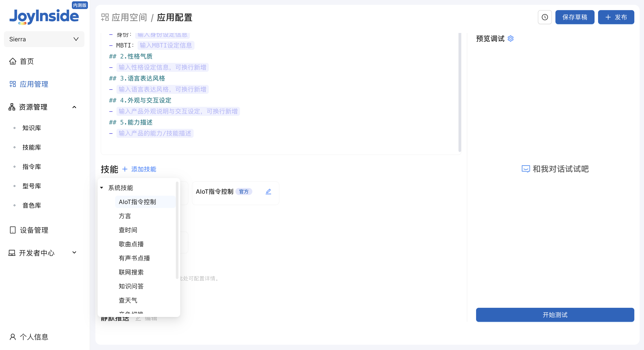The height and width of the screenshot is (350, 644).
Task: Click the 内测版 badge
Action: pyautogui.click(x=80, y=5)
